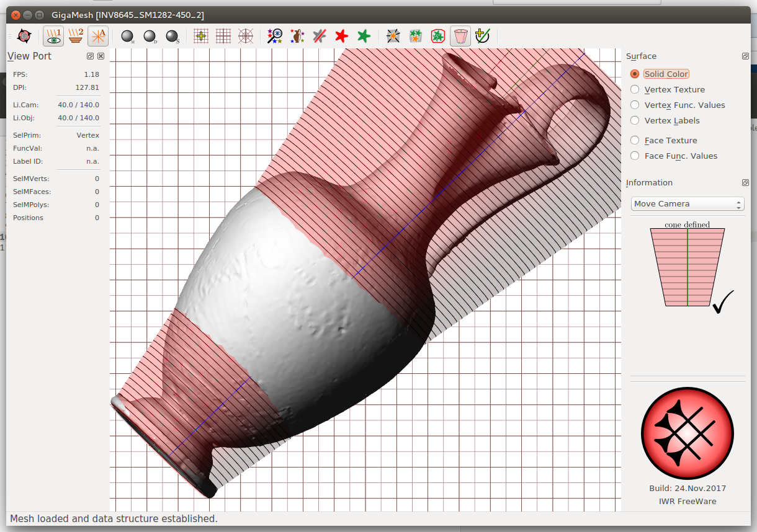The image size is (757, 532).
Task: Click the 'IWR FreeWare' text
Action: point(688,501)
